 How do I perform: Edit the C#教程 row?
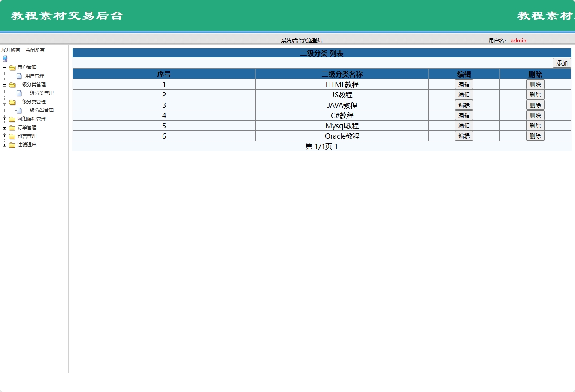[x=464, y=115]
